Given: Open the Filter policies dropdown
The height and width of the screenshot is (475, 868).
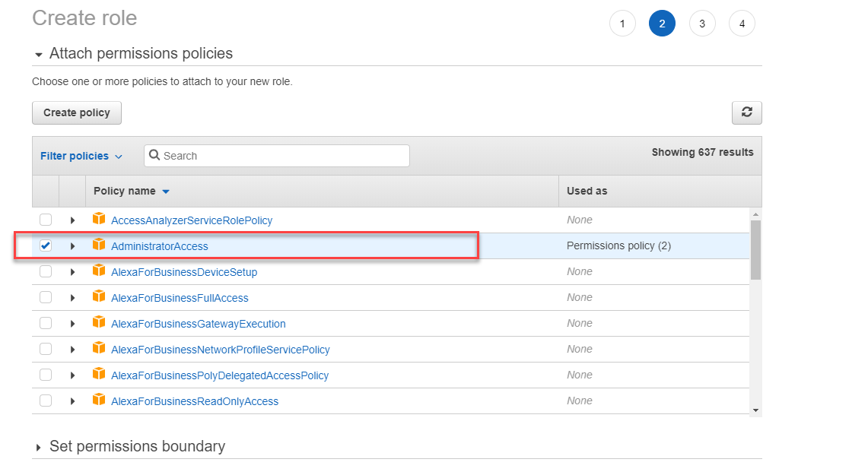Looking at the screenshot, I should tap(81, 156).
